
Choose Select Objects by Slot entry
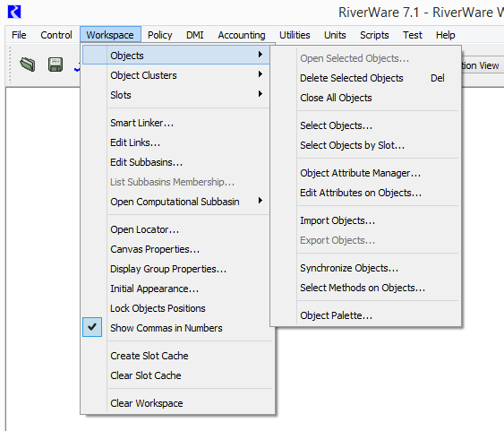click(366, 145)
